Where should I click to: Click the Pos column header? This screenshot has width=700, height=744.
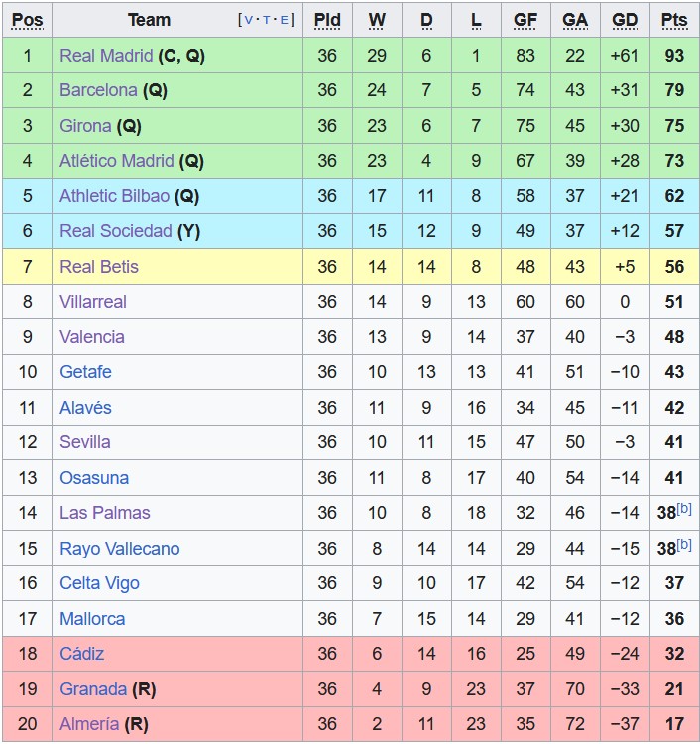click(x=27, y=20)
